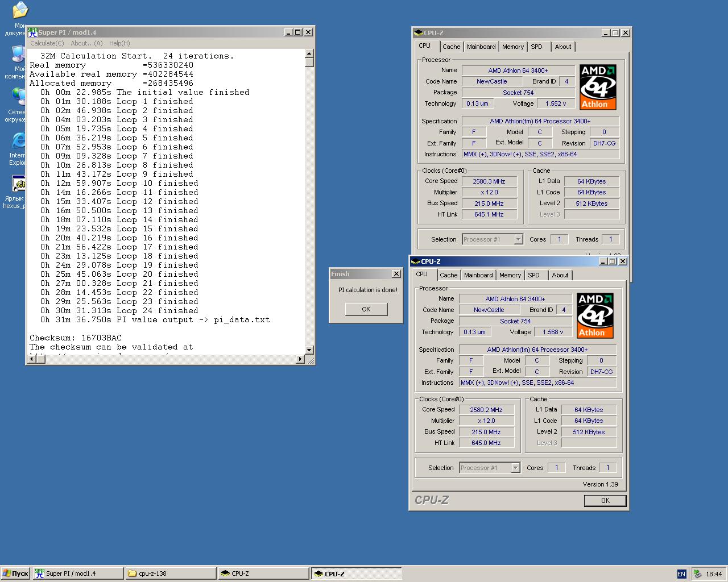Click the Code Name NewCastle field front CPU-Z
This screenshot has height=582, width=728.
[x=489, y=310]
